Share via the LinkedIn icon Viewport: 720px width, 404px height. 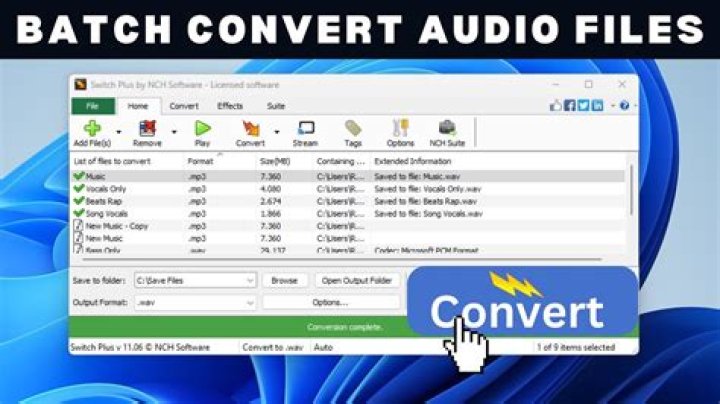coord(597,105)
